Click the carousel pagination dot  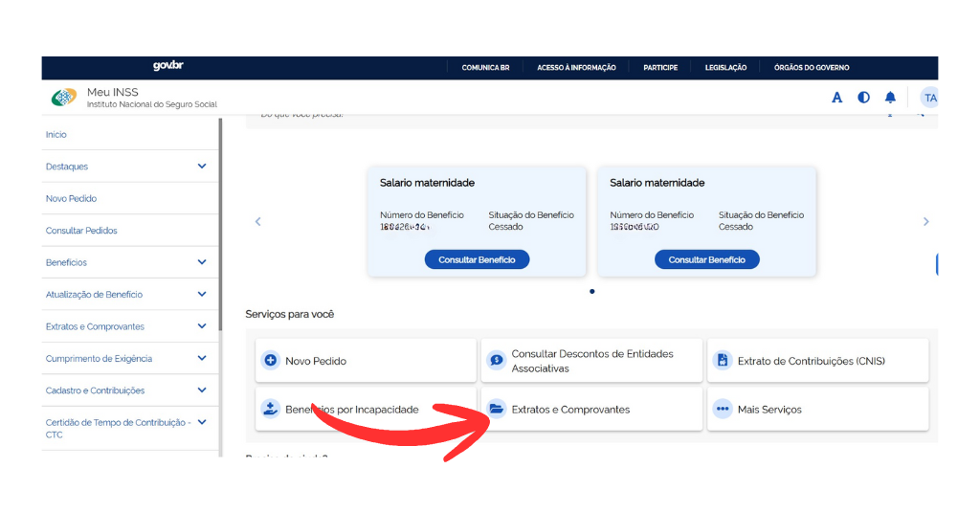click(x=591, y=291)
